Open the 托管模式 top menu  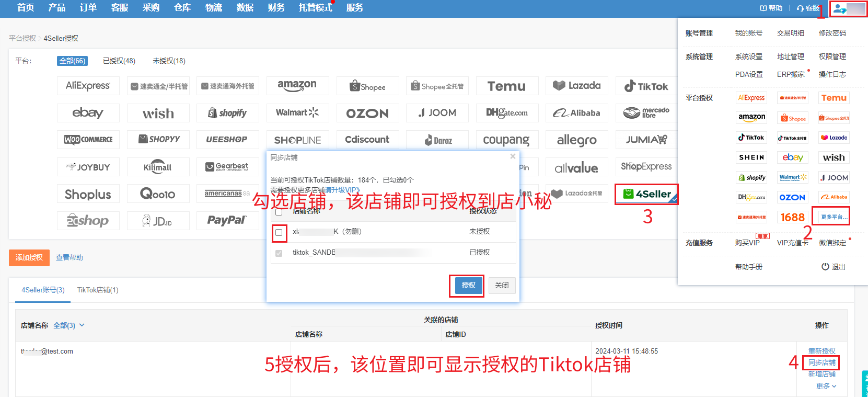(315, 8)
